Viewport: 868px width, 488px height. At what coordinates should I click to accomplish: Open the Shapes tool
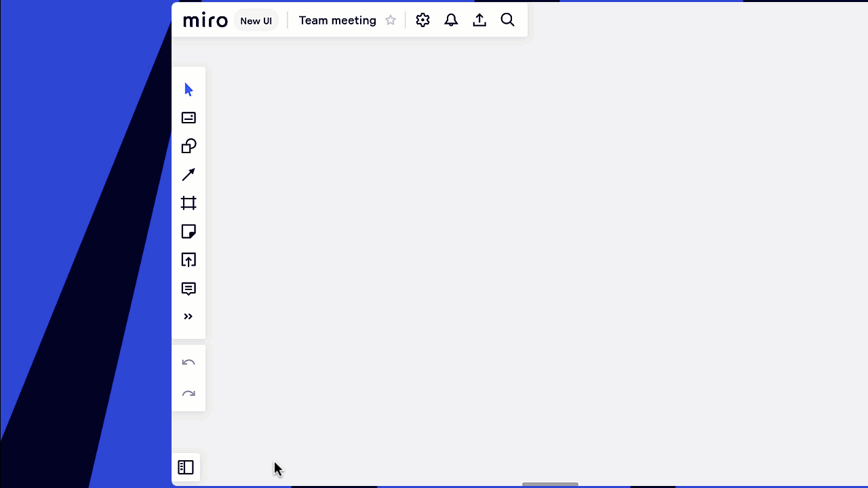[189, 146]
